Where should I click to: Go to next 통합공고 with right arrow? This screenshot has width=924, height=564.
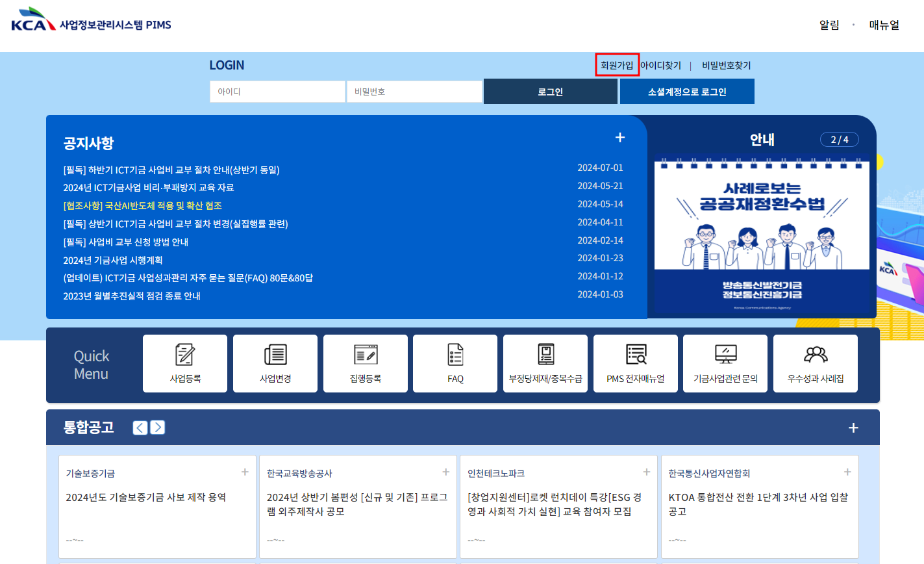click(x=158, y=428)
